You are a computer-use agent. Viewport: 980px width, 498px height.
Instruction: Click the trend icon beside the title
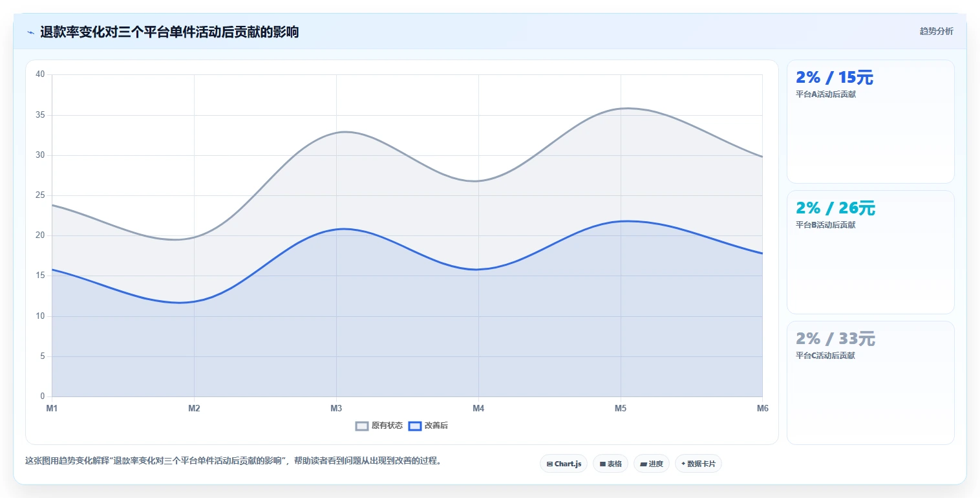coord(30,32)
